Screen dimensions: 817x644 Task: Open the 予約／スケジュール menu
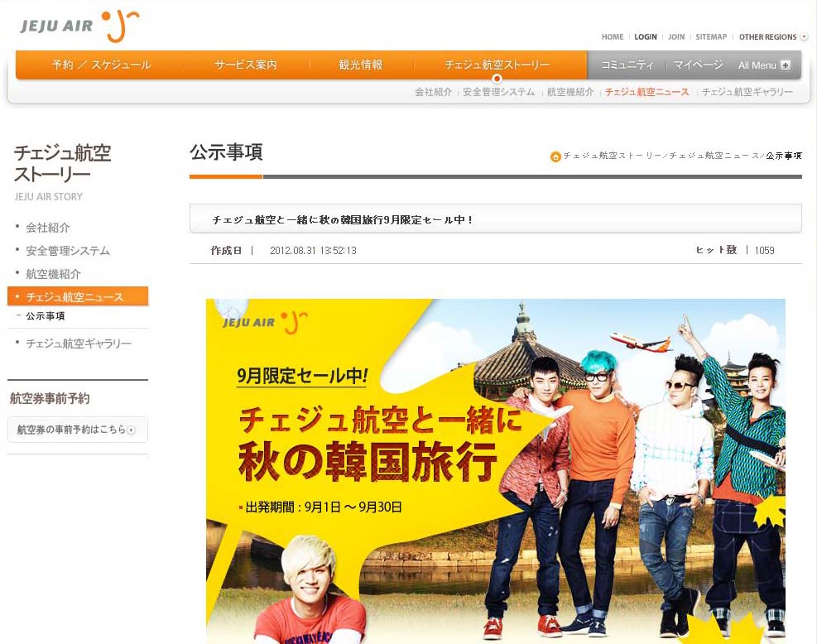pyautogui.click(x=101, y=65)
